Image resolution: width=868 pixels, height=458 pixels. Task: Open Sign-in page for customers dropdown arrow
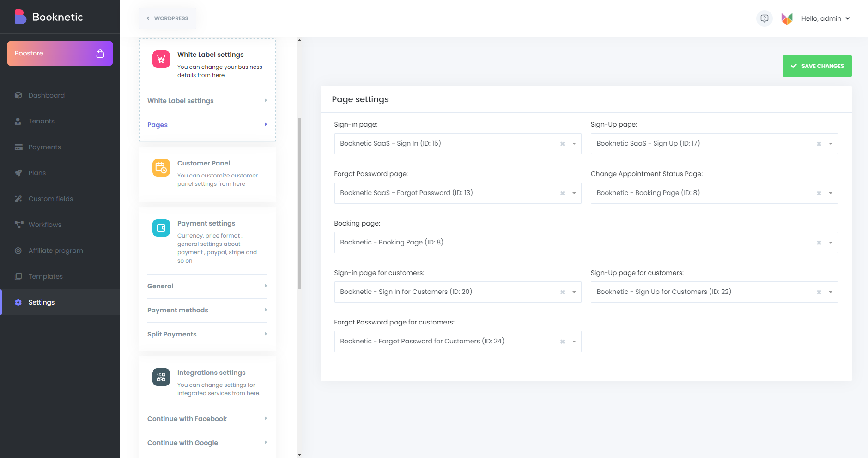point(574,292)
